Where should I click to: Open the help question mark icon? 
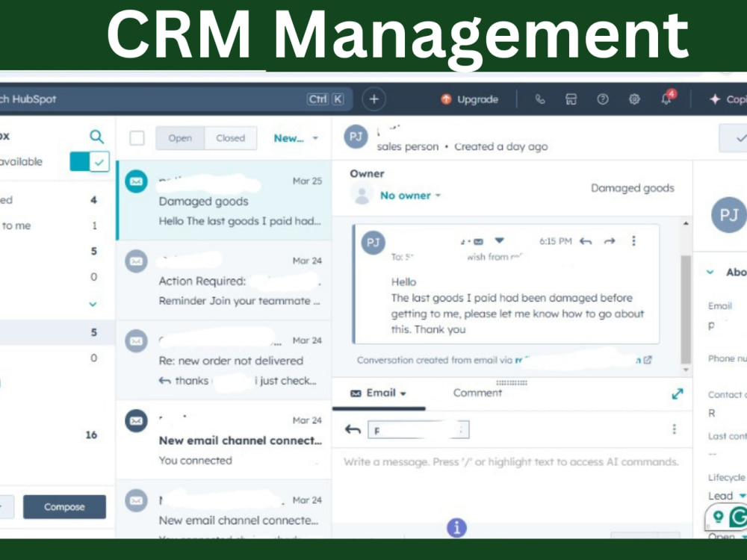pos(603,99)
